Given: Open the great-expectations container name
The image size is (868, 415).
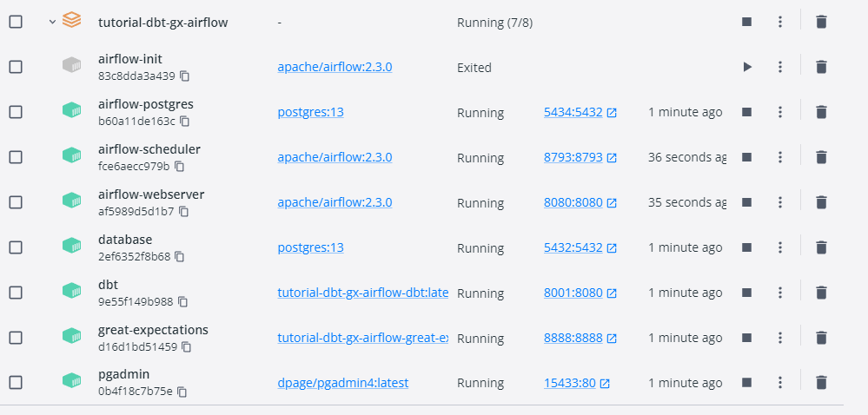Looking at the screenshot, I should tap(153, 330).
